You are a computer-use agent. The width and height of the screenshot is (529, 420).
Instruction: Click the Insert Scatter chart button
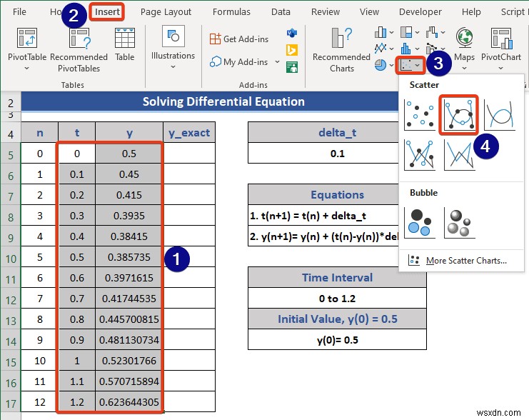[x=410, y=65]
